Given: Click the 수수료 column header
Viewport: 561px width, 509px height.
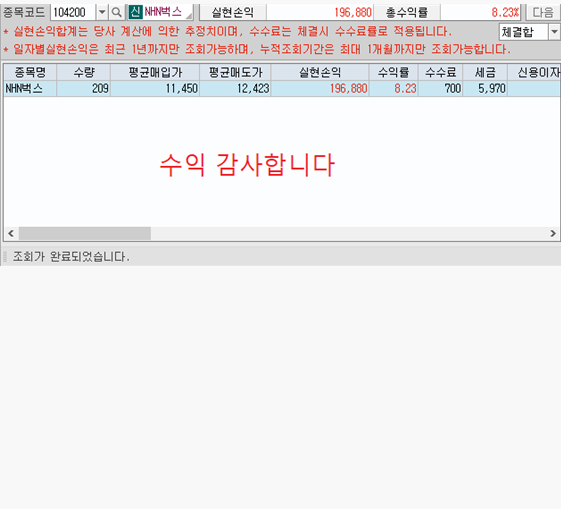Looking at the screenshot, I should click(x=440, y=73).
